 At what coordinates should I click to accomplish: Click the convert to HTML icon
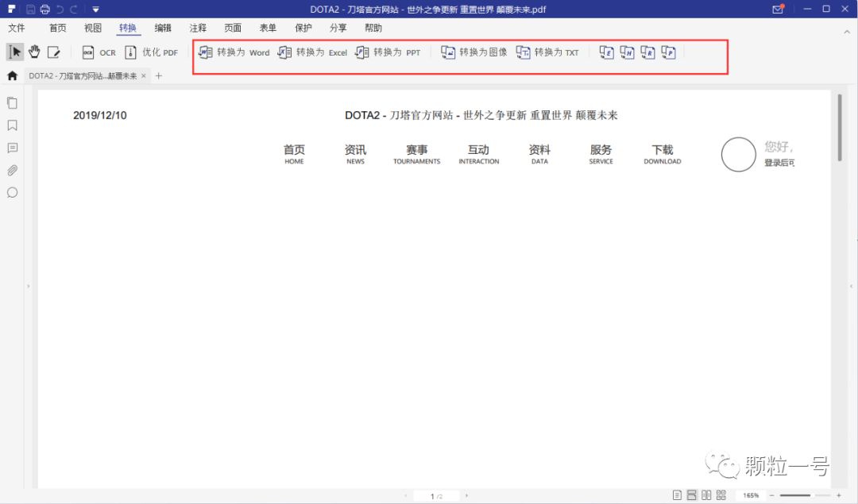pos(627,52)
